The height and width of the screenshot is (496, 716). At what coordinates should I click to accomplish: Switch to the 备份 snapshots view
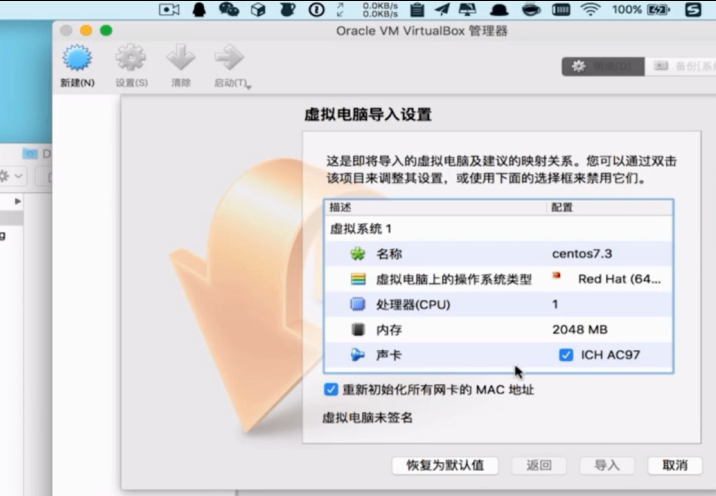click(680, 66)
